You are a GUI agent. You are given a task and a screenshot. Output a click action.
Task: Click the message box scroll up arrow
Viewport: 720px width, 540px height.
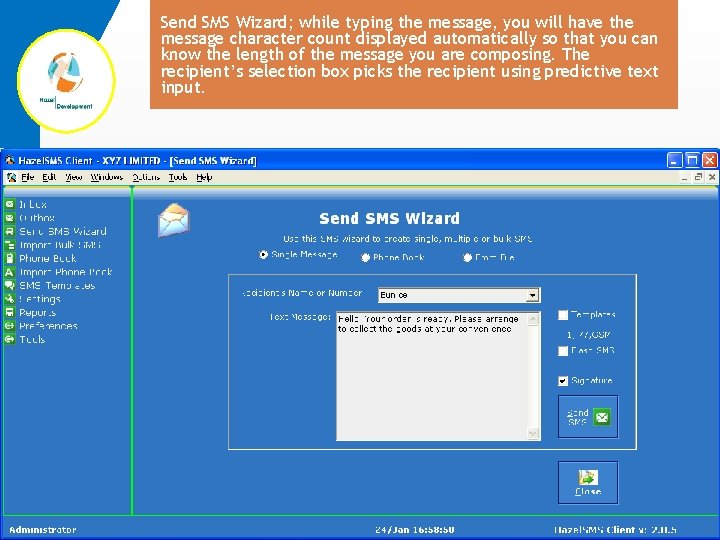(x=533, y=319)
